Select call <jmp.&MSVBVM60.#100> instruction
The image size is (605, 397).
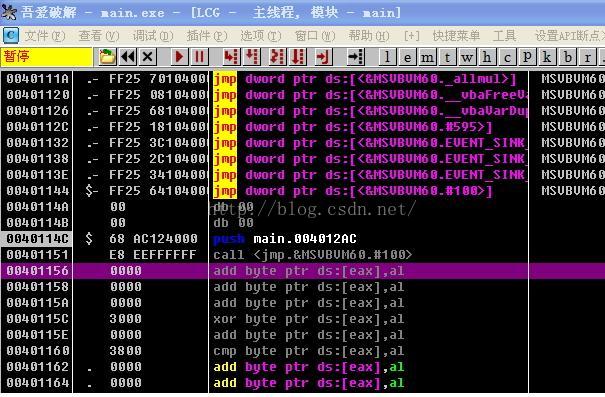point(313,255)
